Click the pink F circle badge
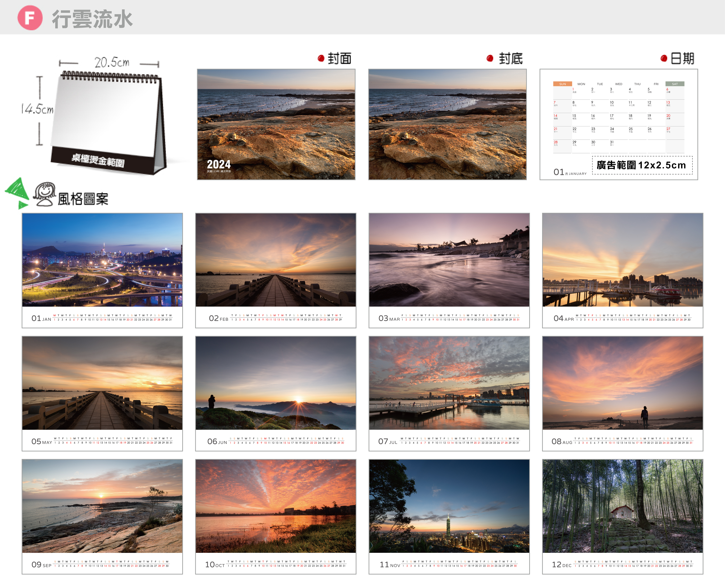725x588 pixels. click(x=30, y=18)
